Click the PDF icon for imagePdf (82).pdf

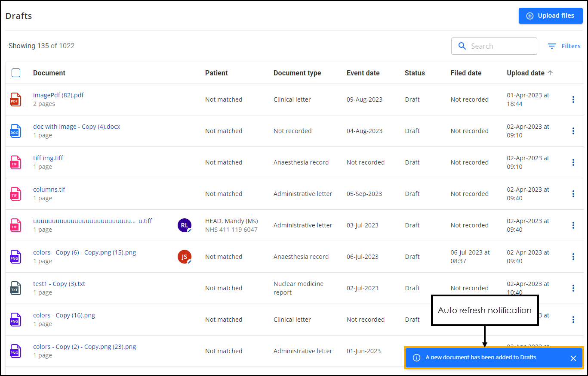point(15,99)
